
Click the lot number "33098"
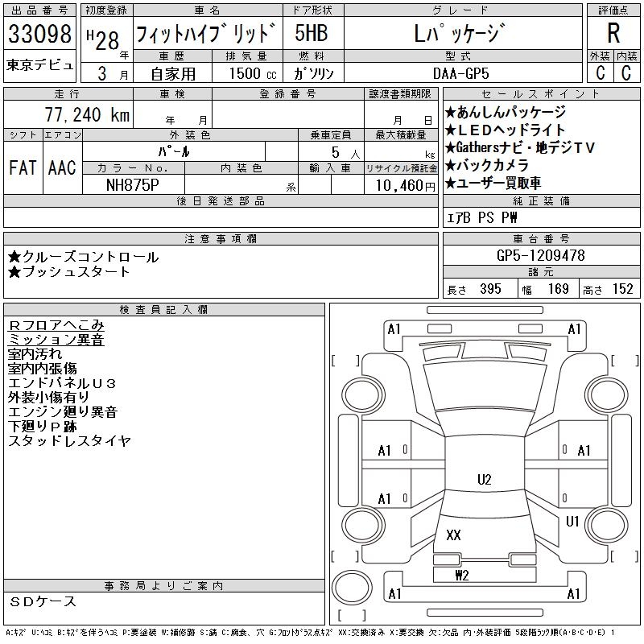pyautogui.click(x=39, y=34)
